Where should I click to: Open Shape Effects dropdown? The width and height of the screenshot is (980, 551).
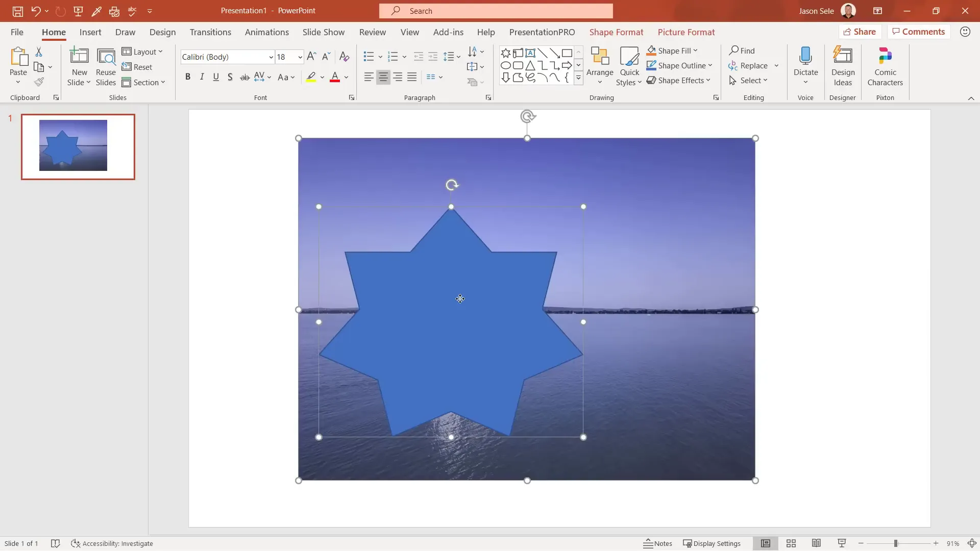(678, 80)
